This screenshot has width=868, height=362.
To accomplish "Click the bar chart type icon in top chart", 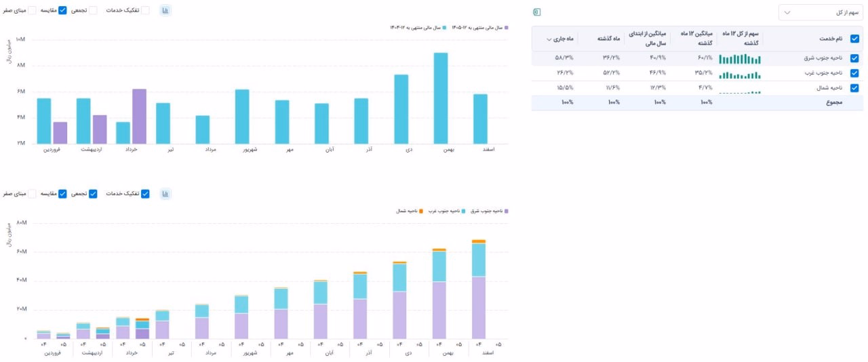I will point(165,11).
